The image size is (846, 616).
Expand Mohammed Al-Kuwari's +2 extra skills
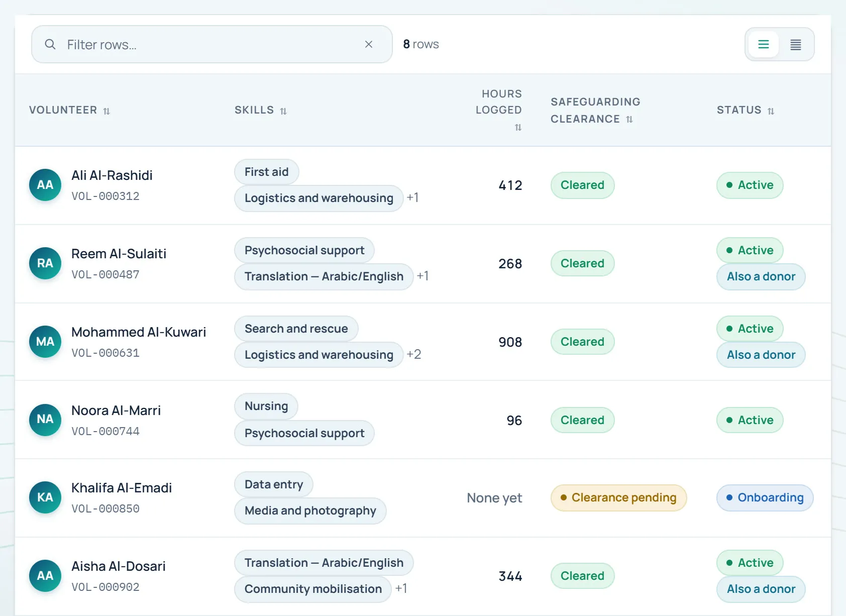tap(414, 354)
